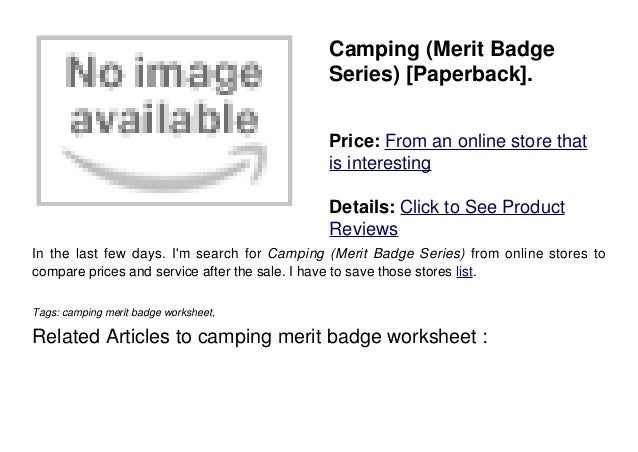Click the smile arrow in the placeholder image

164,167
